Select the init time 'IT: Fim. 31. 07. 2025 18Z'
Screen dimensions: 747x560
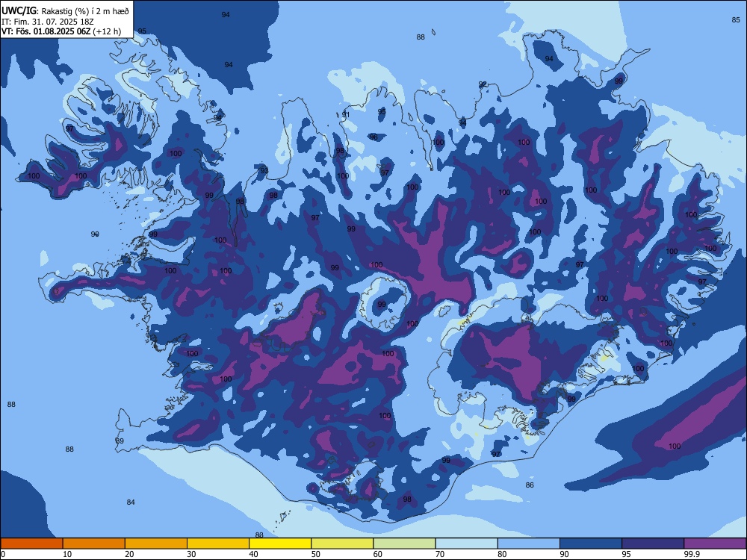(x=47, y=22)
